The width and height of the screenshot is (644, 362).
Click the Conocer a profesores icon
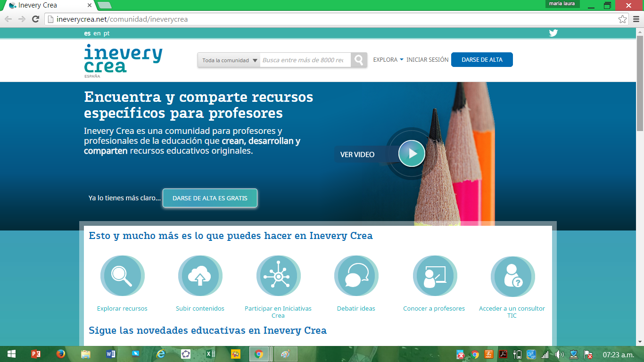pyautogui.click(x=434, y=277)
